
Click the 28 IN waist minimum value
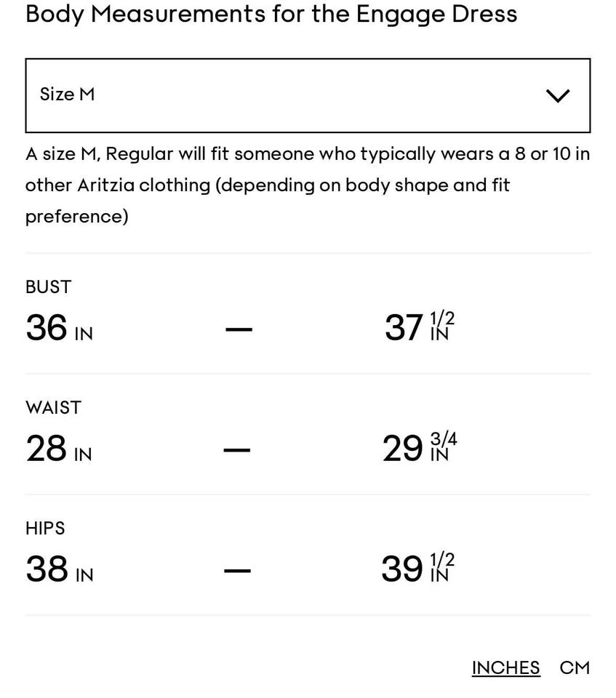(x=58, y=449)
